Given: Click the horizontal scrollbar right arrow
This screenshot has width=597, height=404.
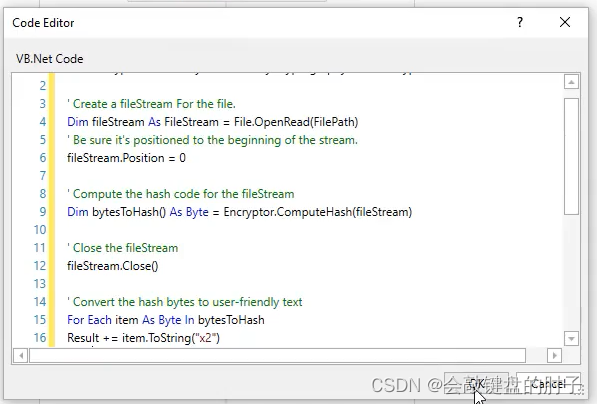Looking at the screenshot, I should point(554,356).
